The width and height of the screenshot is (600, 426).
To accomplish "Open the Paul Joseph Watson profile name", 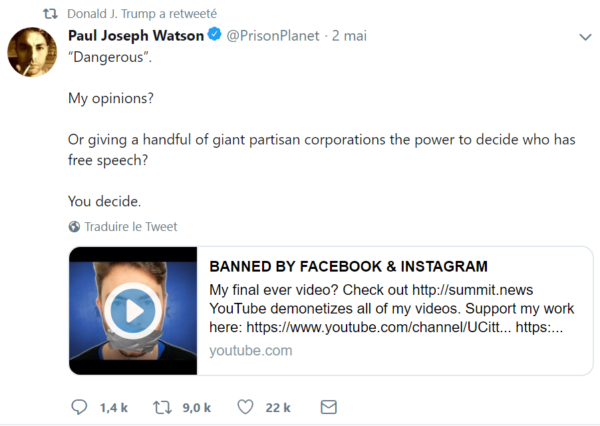I will coord(136,36).
